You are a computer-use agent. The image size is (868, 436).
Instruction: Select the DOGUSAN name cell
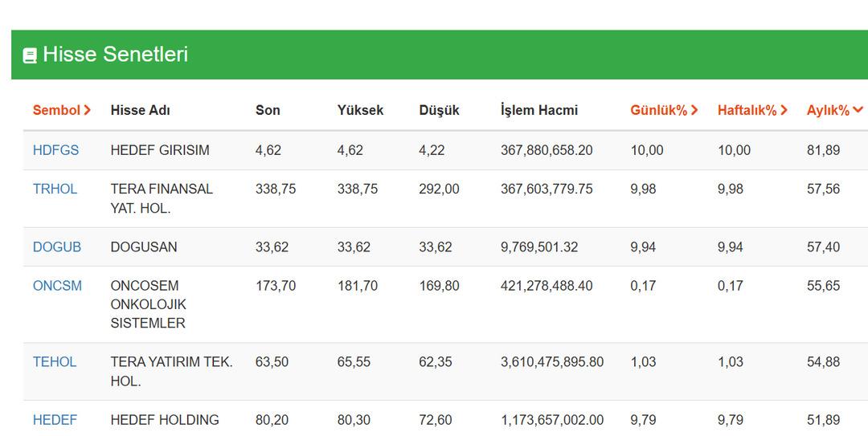pyautogui.click(x=144, y=247)
